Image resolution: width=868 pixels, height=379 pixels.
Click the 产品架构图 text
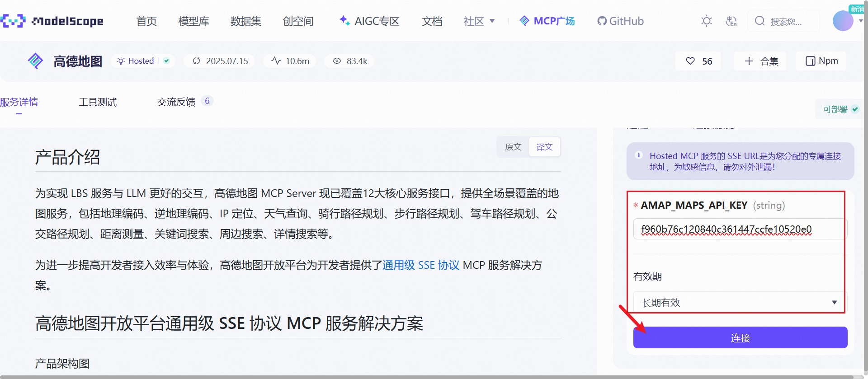click(x=62, y=364)
